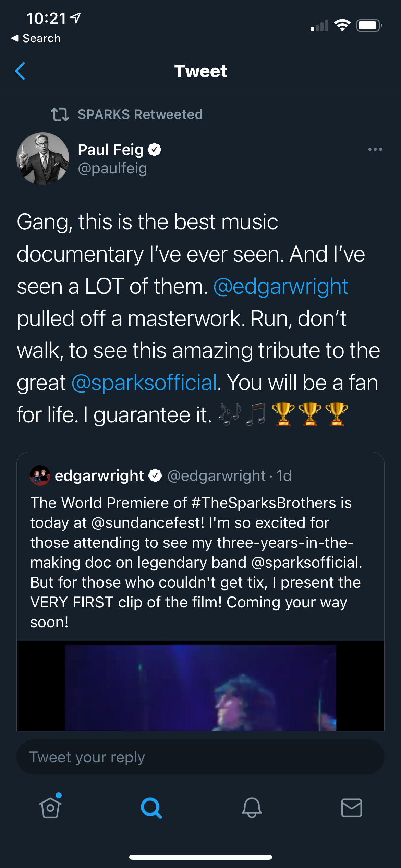Tap the @paulfeig handle
Screen dimensions: 401x868
click(x=112, y=168)
